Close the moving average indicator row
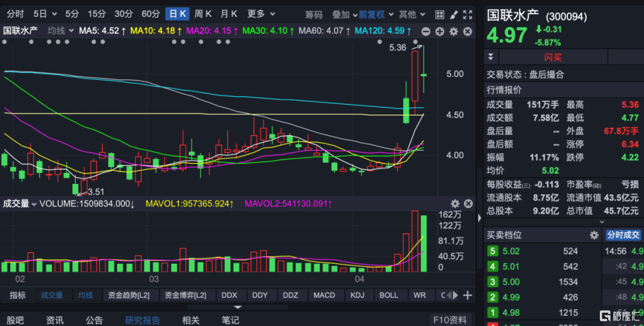The width and height of the screenshot is (644, 326). point(467,31)
